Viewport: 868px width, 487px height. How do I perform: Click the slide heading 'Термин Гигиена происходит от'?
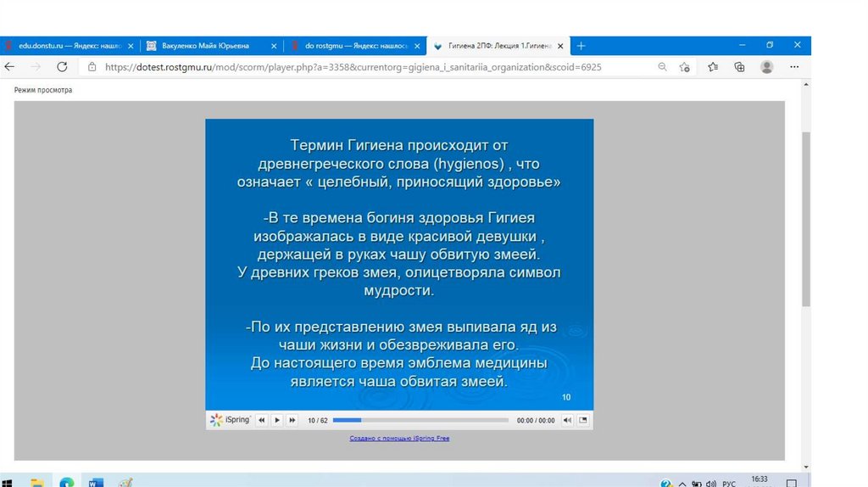coord(398,145)
